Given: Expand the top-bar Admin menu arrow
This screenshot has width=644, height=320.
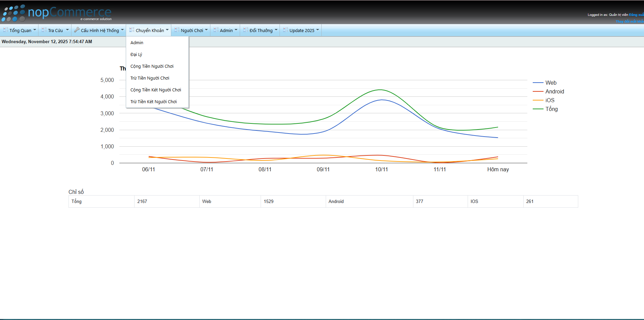Looking at the screenshot, I should coord(236,30).
